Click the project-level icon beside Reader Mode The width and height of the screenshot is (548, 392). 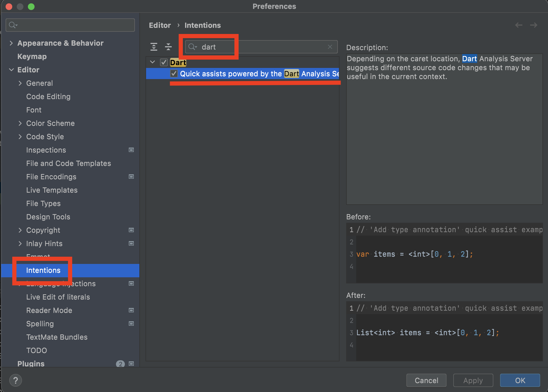[x=131, y=310]
